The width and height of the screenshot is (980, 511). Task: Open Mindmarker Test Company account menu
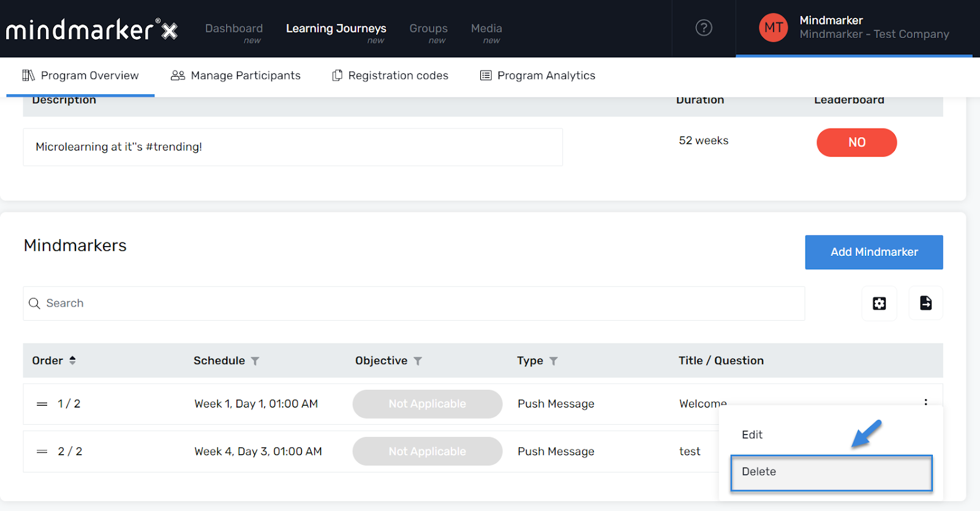coord(854,28)
